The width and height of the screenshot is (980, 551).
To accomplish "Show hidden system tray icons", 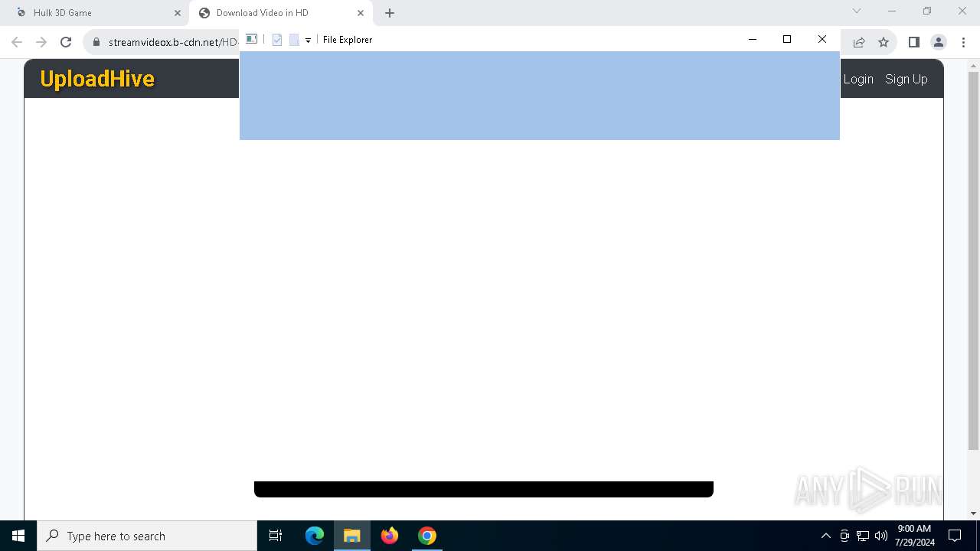I will [x=825, y=536].
